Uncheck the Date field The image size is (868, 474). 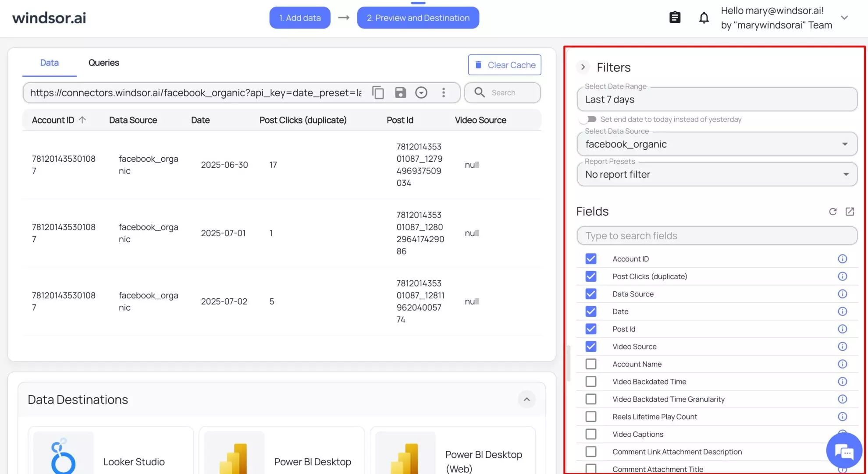tap(591, 311)
